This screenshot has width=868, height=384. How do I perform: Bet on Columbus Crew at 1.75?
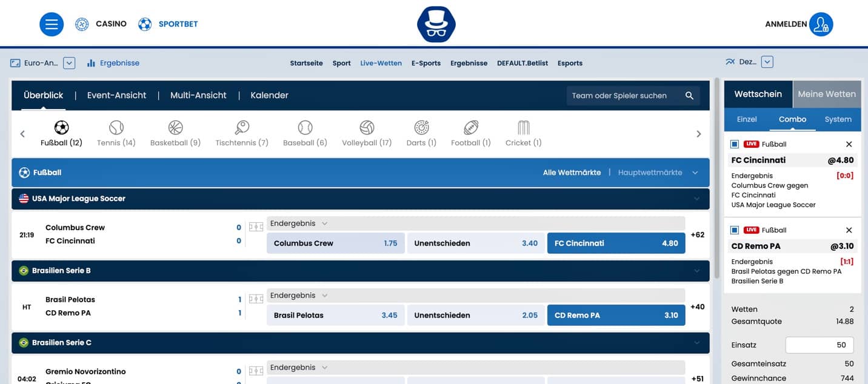(335, 243)
